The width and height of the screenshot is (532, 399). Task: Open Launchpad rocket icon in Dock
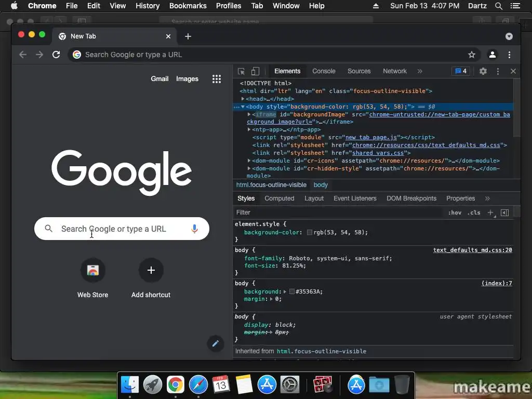153,385
